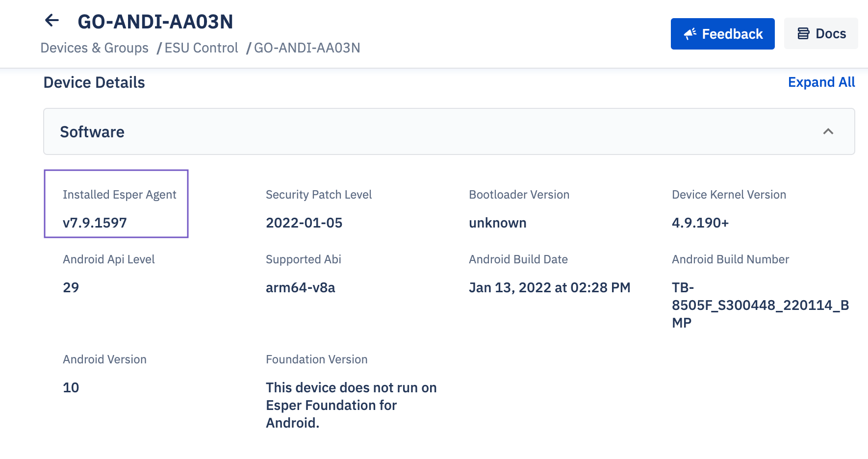Click the Docs document icon

pos(803,34)
